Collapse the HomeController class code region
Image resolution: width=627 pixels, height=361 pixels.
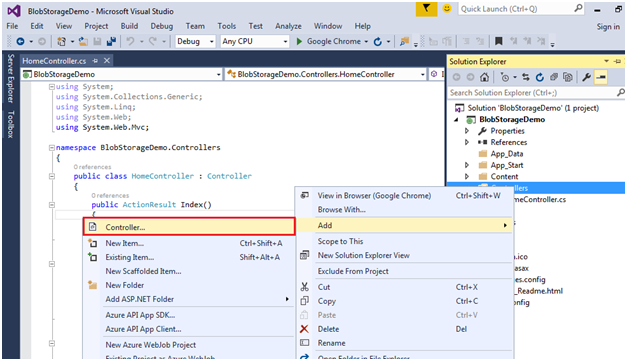click(52, 176)
